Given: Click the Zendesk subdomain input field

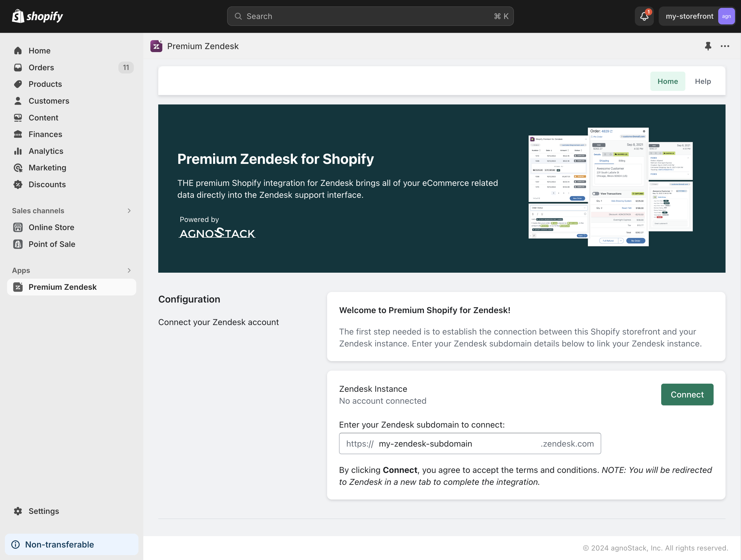Looking at the screenshot, I should (x=470, y=443).
